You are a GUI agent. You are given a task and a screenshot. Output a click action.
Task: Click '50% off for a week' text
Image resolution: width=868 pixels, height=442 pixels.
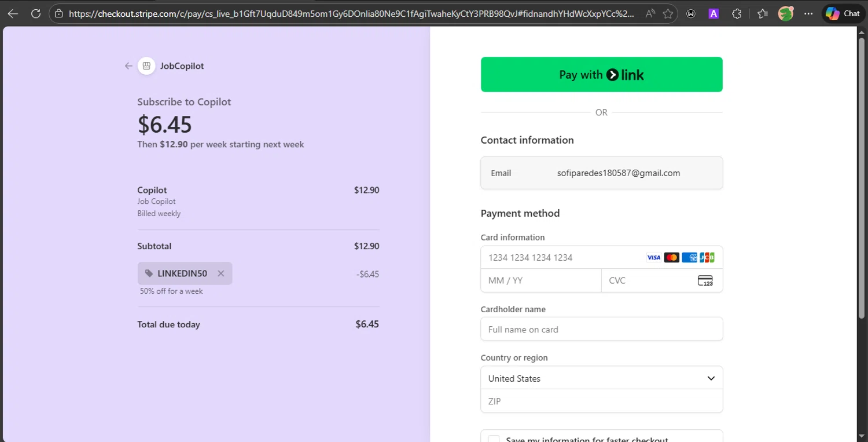click(171, 291)
